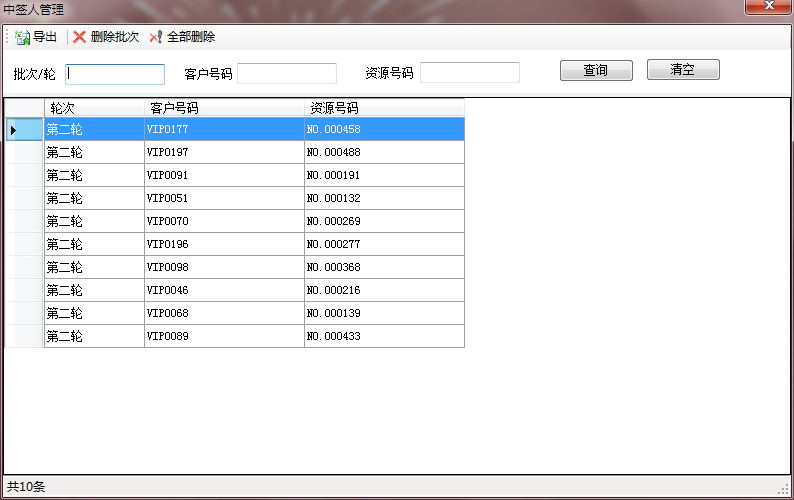Select the row with customer VIP0197

(x=224, y=152)
